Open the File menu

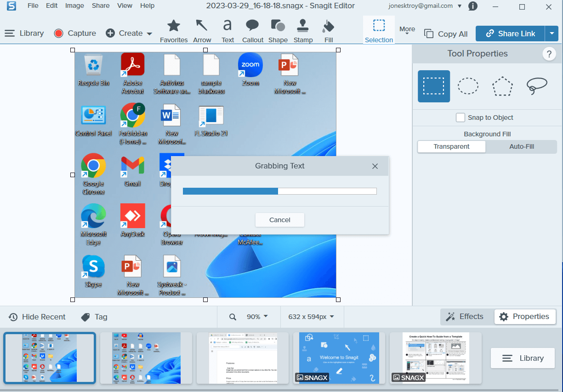click(33, 6)
